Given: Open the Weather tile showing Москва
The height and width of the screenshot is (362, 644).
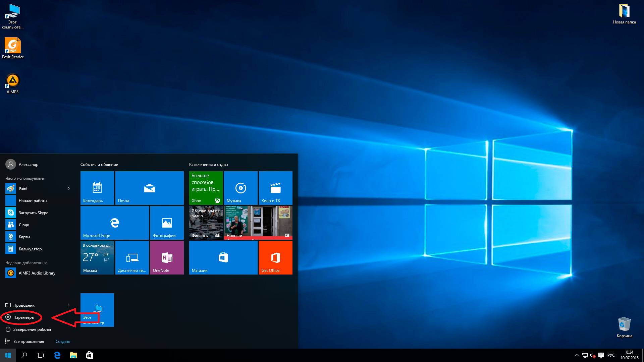Looking at the screenshot, I should pyautogui.click(x=97, y=257).
